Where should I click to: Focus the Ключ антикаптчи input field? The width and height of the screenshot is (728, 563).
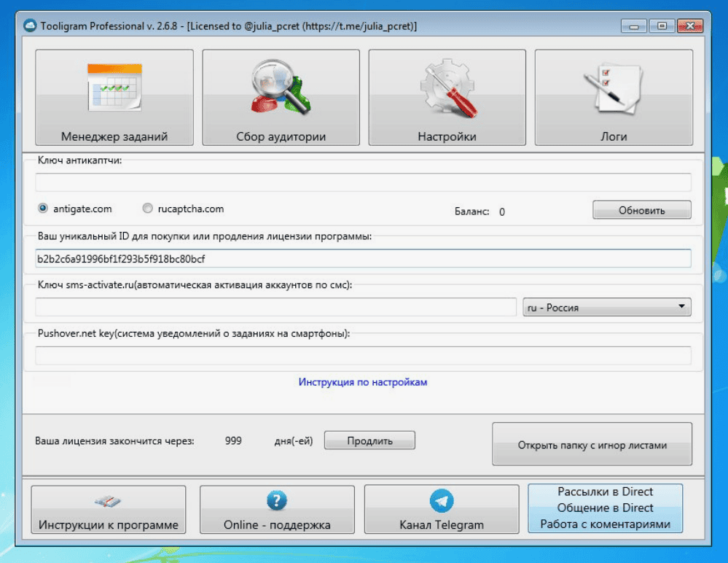coord(363,182)
